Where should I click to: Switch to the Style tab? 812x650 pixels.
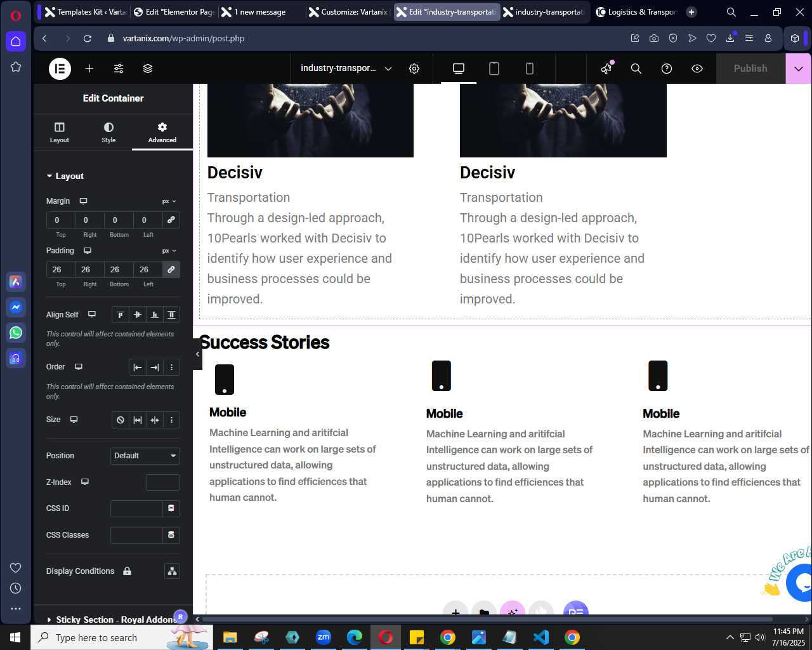pyautogui.click(x=108, y=132)
